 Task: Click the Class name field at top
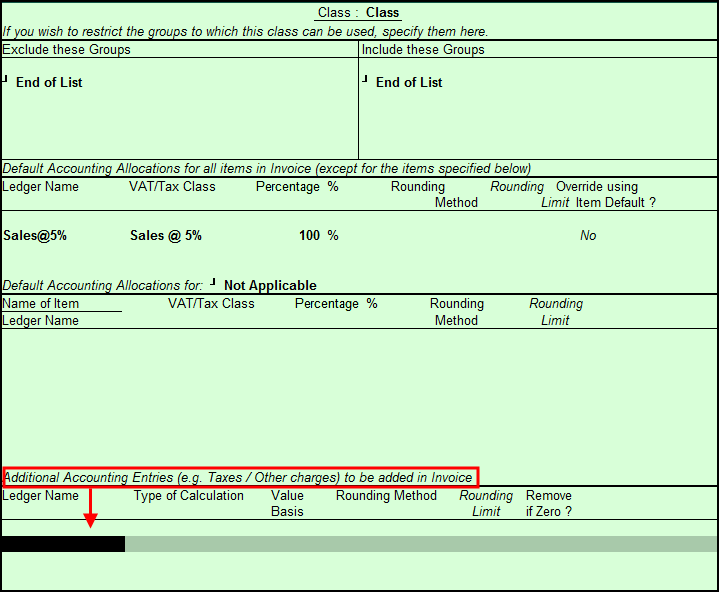[x=382, y=13]
